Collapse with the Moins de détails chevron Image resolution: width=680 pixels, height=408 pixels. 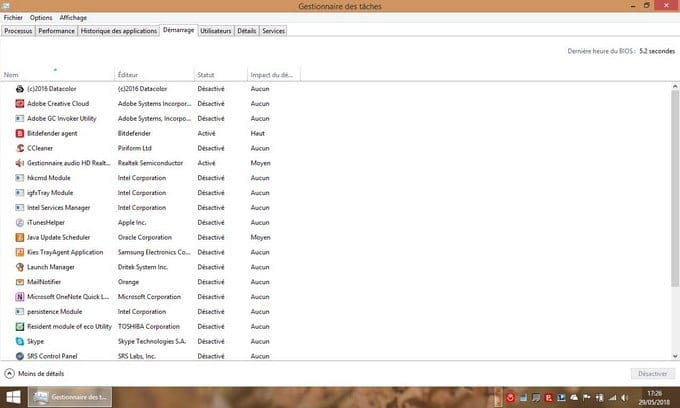point(10,373)
